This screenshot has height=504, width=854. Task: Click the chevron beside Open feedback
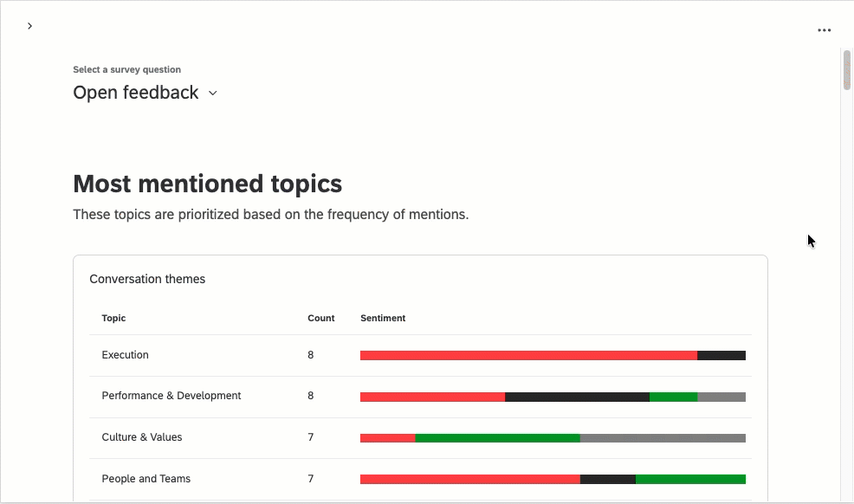[x=213, y=93]
